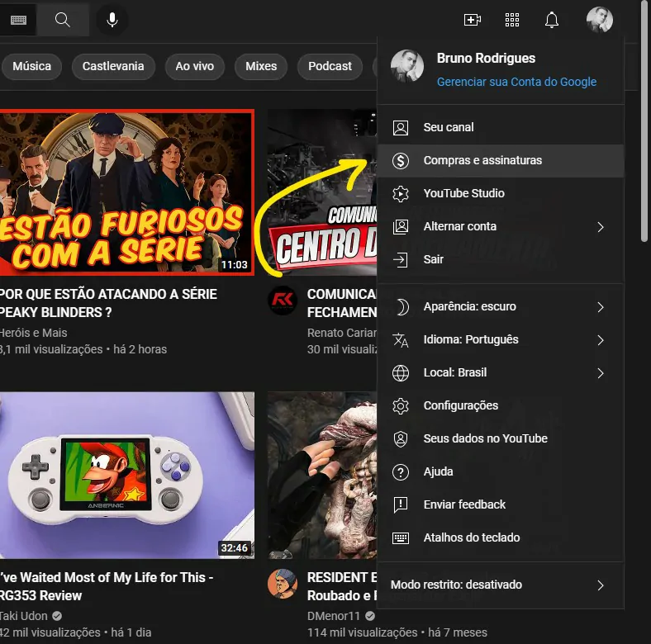This screenshot has width=651, height=644.
Task: Click the moon icon for Aparência
Action: coord(402,307)
